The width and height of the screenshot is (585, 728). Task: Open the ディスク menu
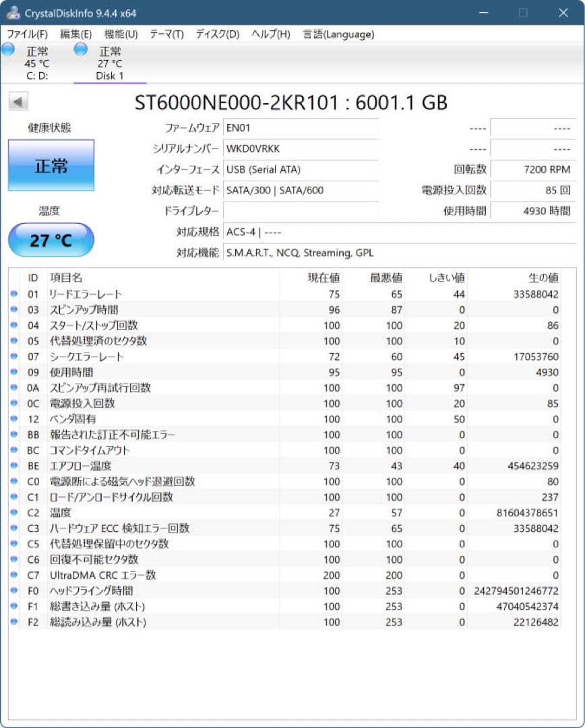click(216, 34)
